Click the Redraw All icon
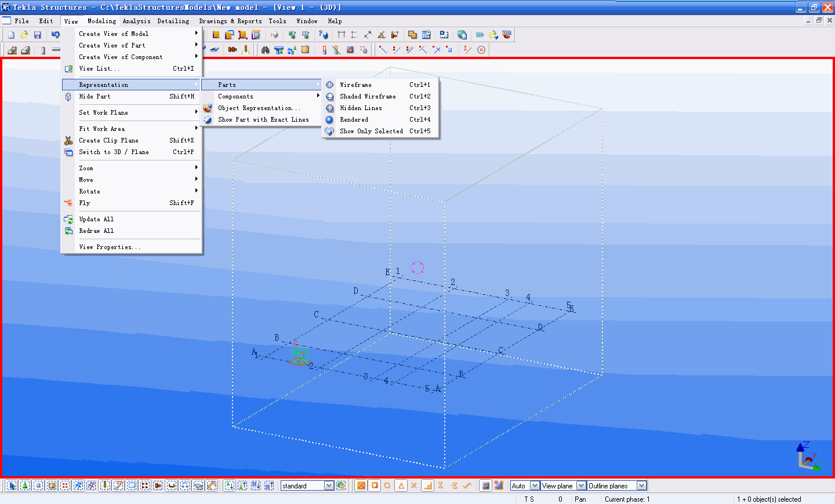This screenshot has height=504, width=835. pyautogui.click(x=68, y=231)
